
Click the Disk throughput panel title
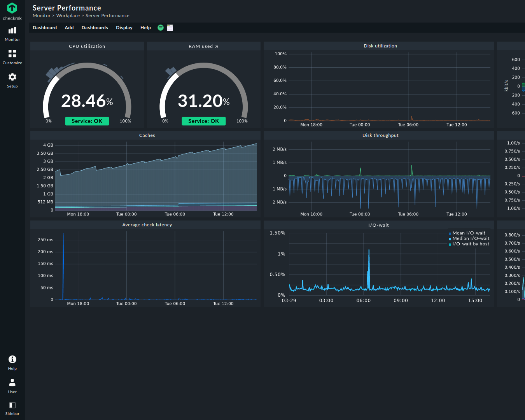[380, 135]
